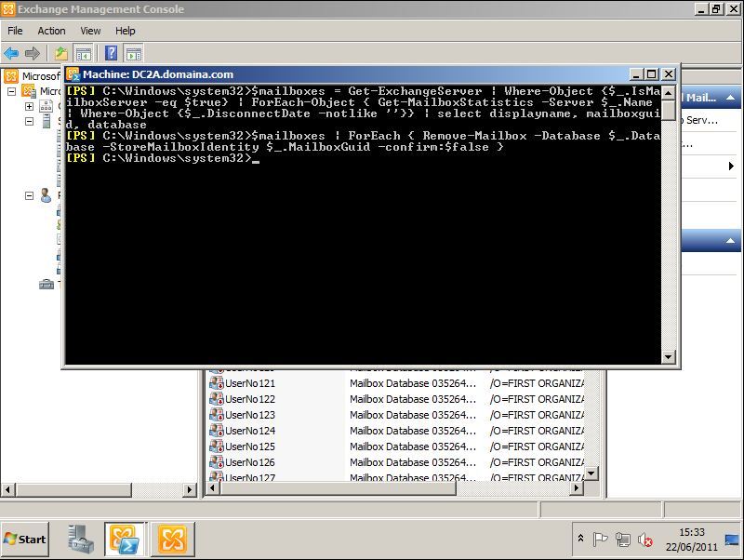Viewport: 744px width, 560px height.
Task: Open Server Manager from taskbar
Action: [x=79, y=540]
